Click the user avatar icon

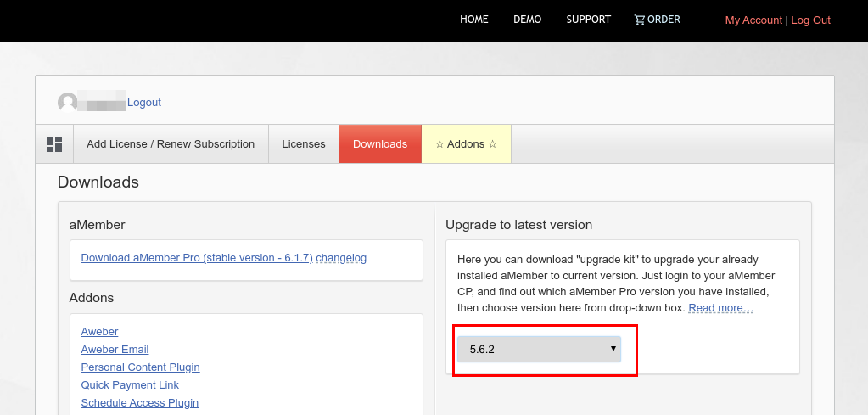[68, 103]
